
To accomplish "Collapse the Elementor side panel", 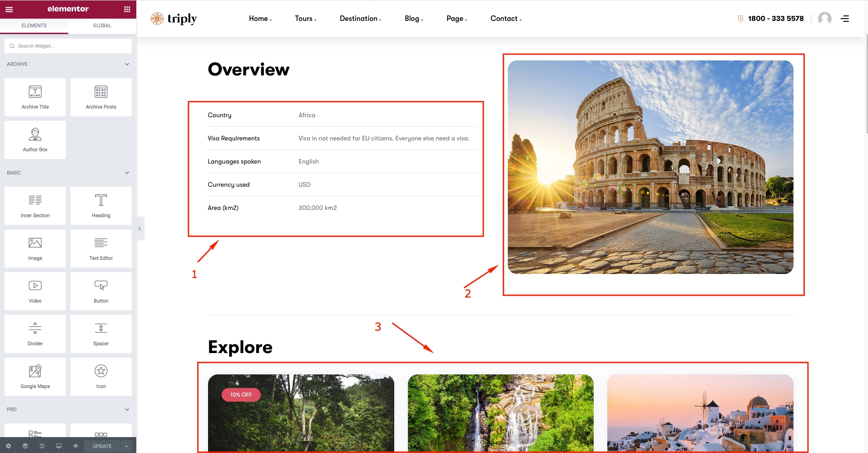I will [140, 229].
